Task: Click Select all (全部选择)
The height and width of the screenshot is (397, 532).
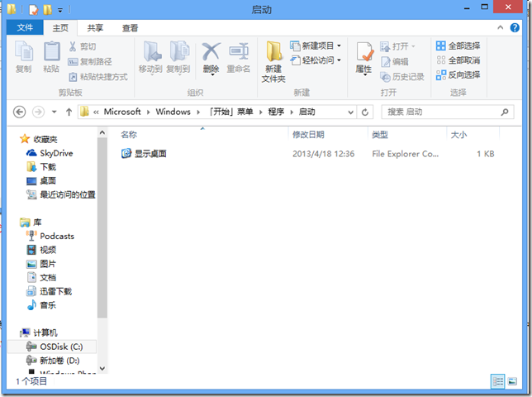Action: [x=458, y=45]
